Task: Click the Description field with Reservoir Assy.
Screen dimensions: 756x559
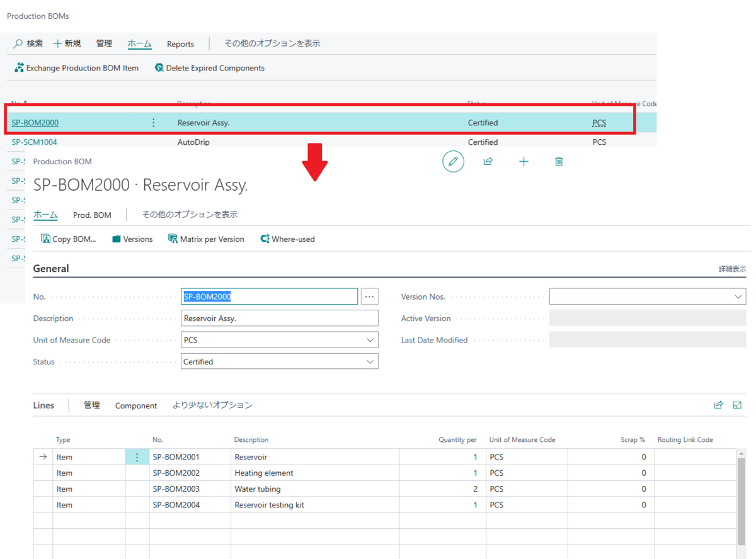Action: tap(280, 319)
